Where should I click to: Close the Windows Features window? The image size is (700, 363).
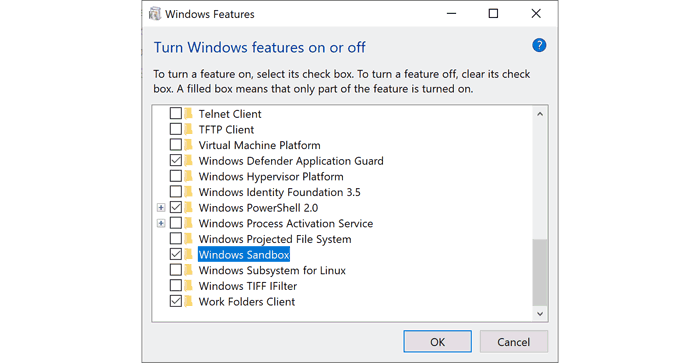[536, 13]
